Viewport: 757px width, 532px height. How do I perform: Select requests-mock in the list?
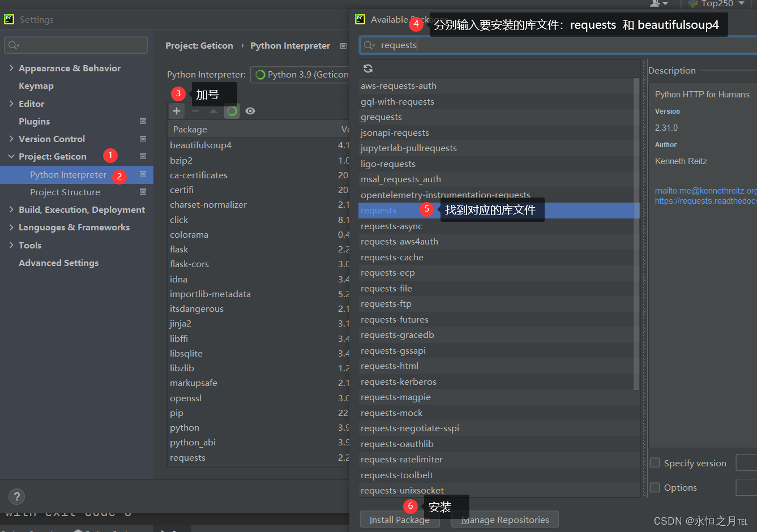click(499, 413)
